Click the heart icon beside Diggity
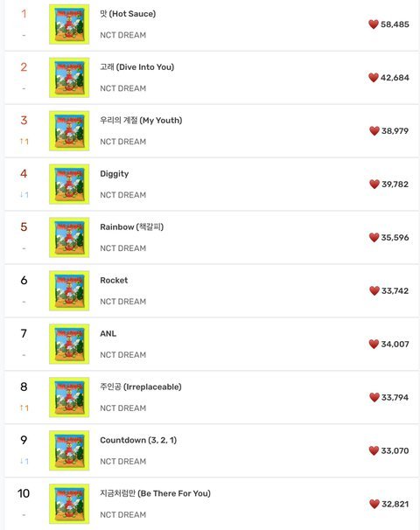Viewport: 420px width, 530px height. point(374,185)
